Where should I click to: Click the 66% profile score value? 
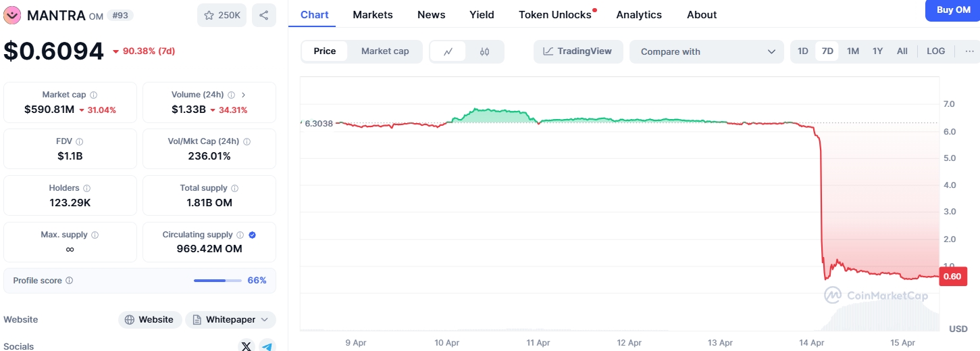[x=257, y=281]
